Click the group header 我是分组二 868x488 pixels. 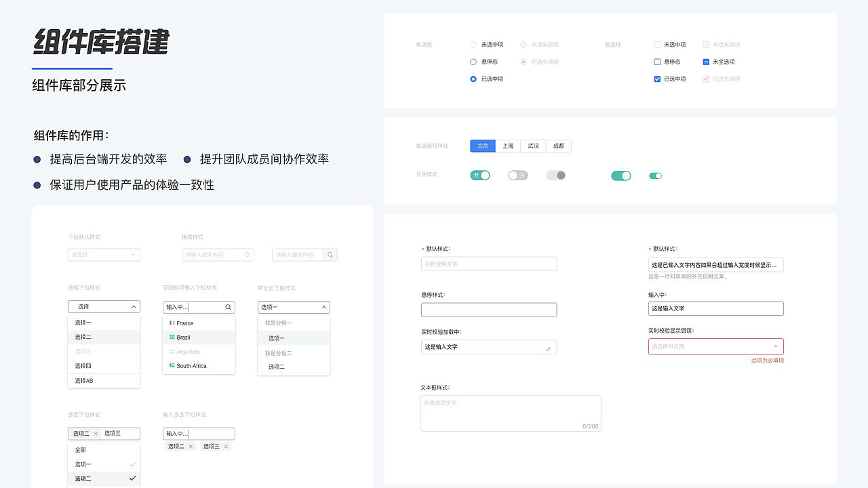click(279, 353)
